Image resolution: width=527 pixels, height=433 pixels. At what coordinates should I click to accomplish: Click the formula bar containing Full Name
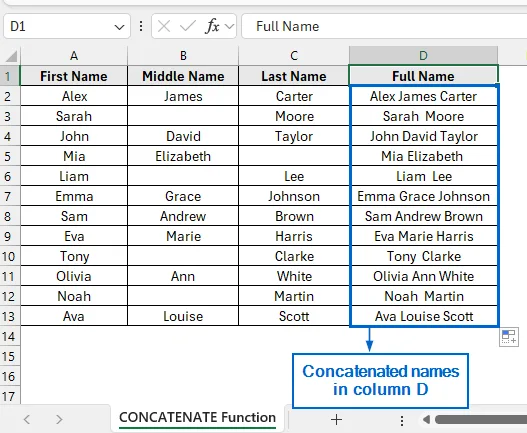(384, 26)
